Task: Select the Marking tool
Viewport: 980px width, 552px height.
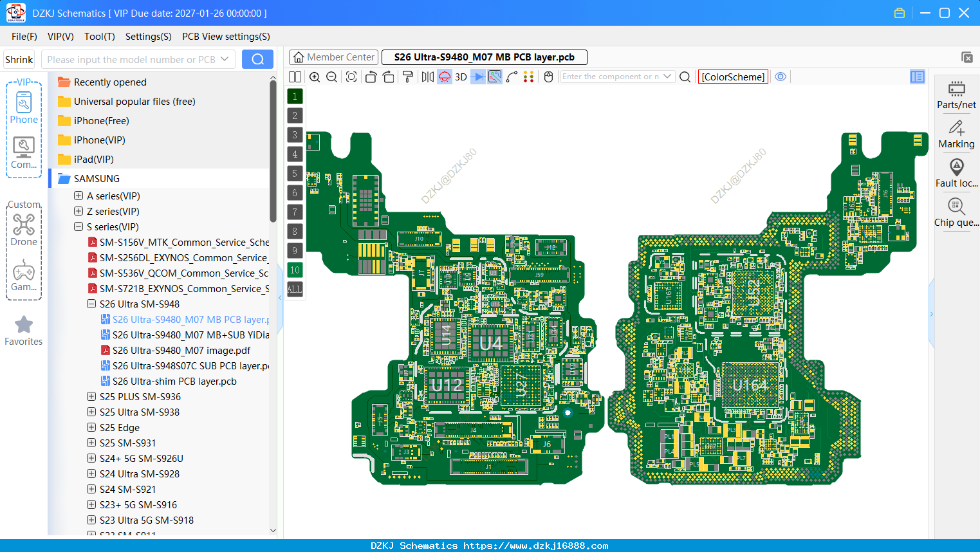Action: 956,134
